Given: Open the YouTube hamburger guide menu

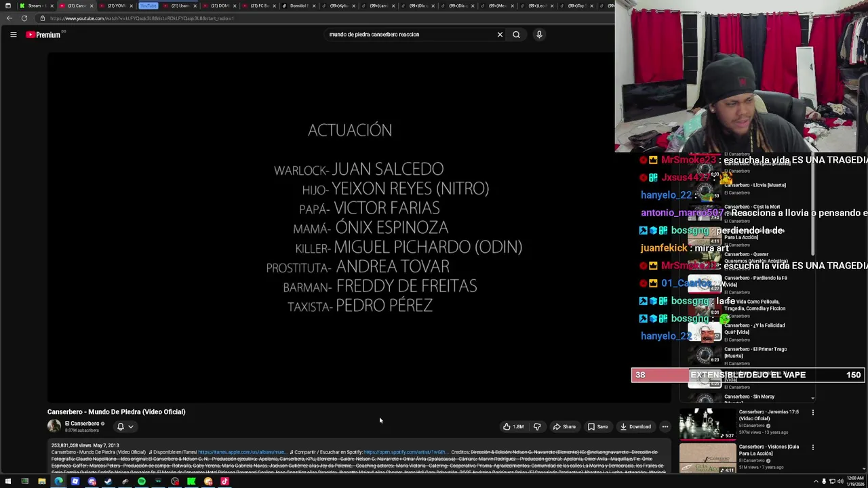Looking at the screenshot, I should (13, 35).
